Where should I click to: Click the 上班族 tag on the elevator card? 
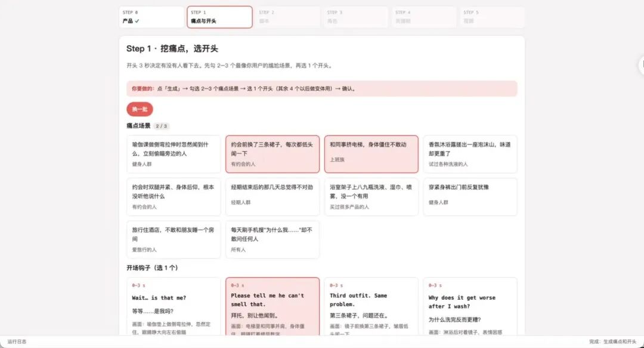coord(337,159)
